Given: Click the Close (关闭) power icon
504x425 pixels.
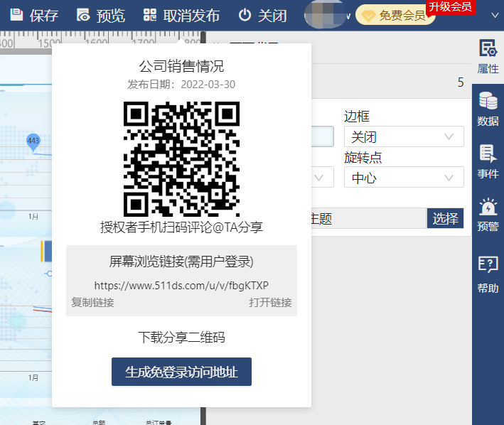Looking at the screenshot, I should click(x=245, y=15).
